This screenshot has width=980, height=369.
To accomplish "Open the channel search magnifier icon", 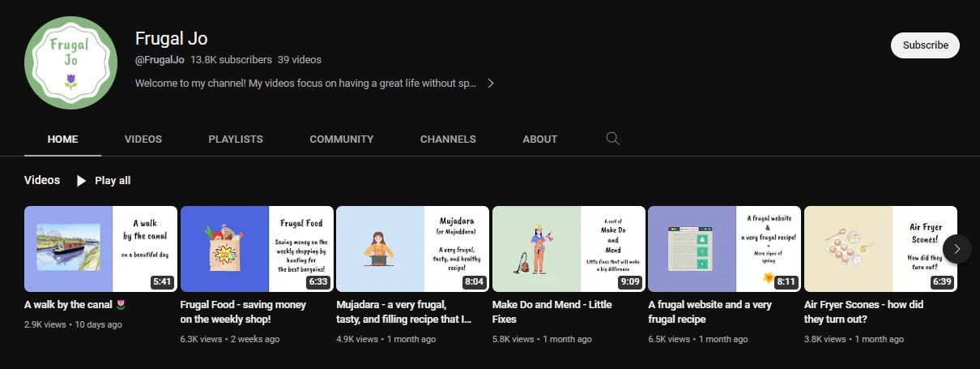I will (x=613, y=139).
